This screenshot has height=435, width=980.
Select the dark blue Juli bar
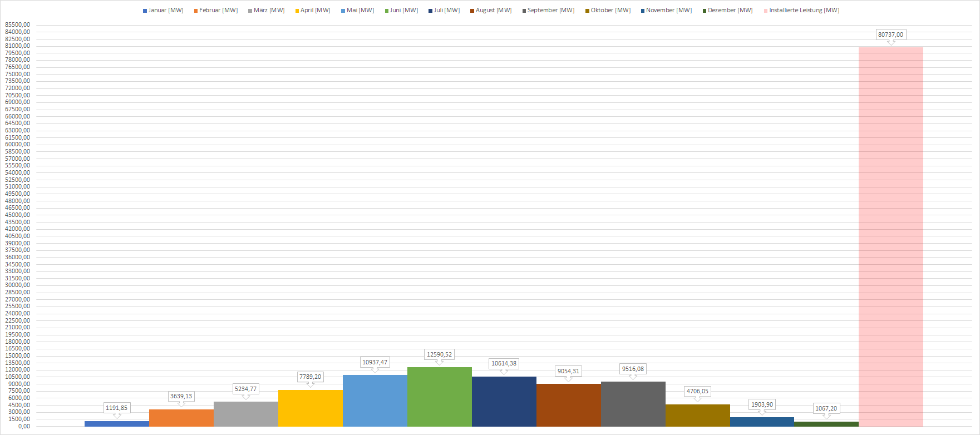[504, 401]
